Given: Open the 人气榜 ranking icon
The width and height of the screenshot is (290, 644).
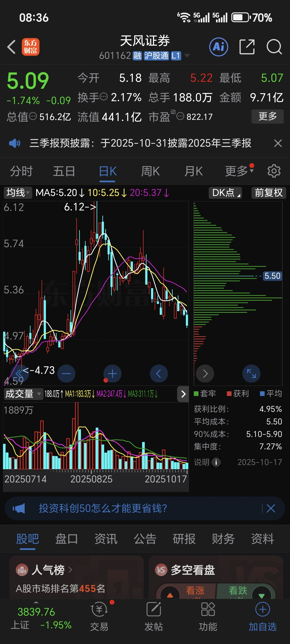Looking at the screenshot, I should click(x=22, y=570).
